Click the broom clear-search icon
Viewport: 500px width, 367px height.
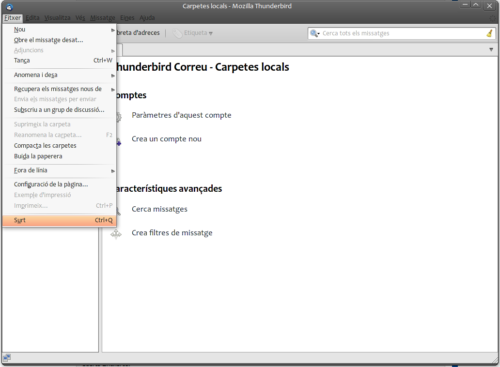[x=489, y=33]
